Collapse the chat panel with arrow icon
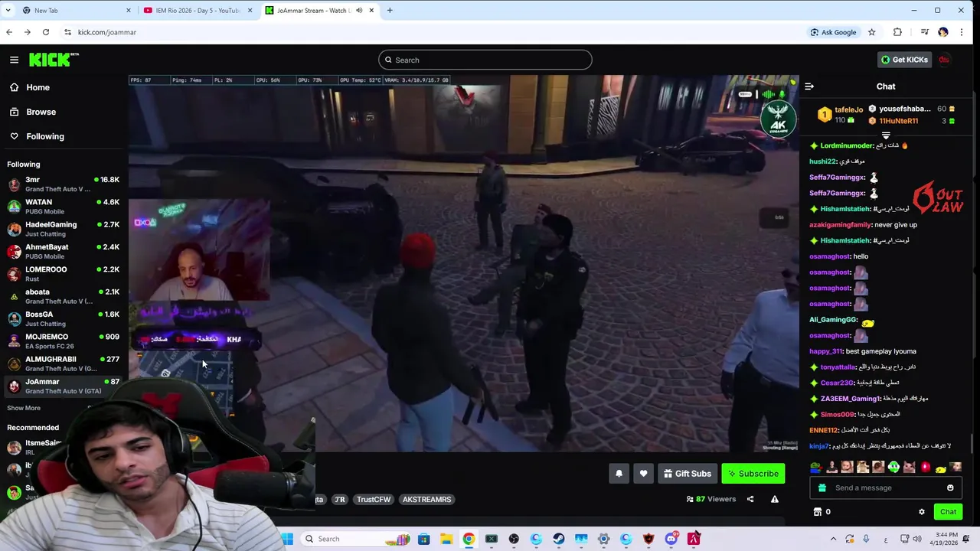 pos(809,86)
